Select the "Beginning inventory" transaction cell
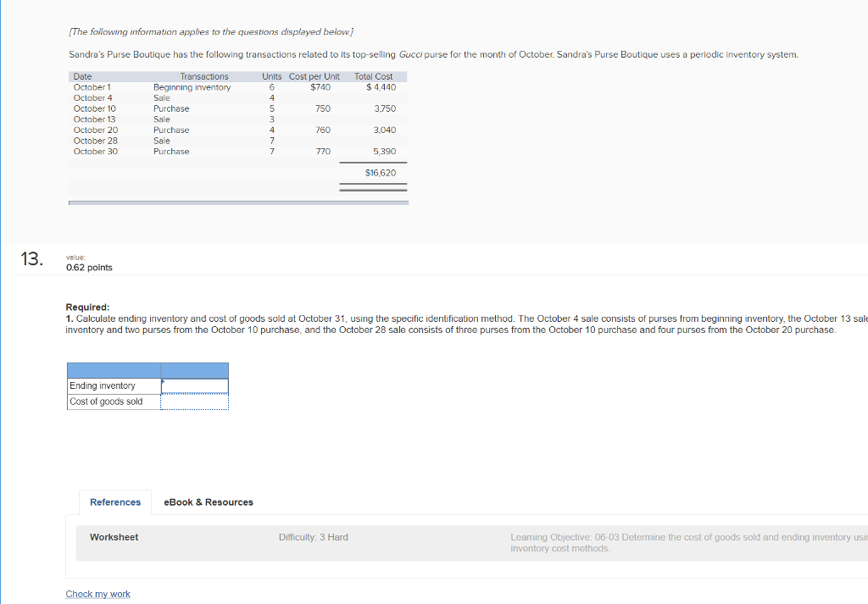 pyautogui.click(x=192, y=87)
